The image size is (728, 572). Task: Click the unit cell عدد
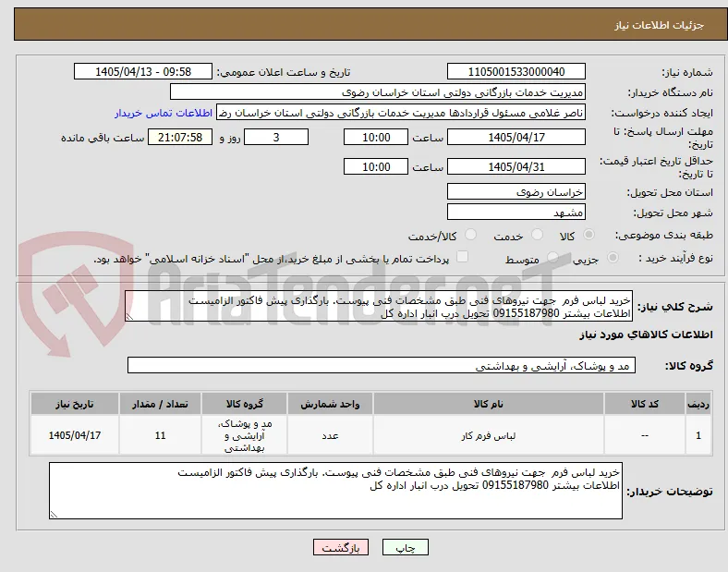click(x=330, y=435)
